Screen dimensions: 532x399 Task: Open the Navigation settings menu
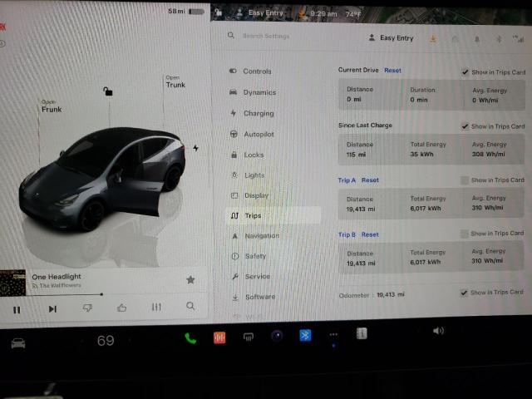255,236
